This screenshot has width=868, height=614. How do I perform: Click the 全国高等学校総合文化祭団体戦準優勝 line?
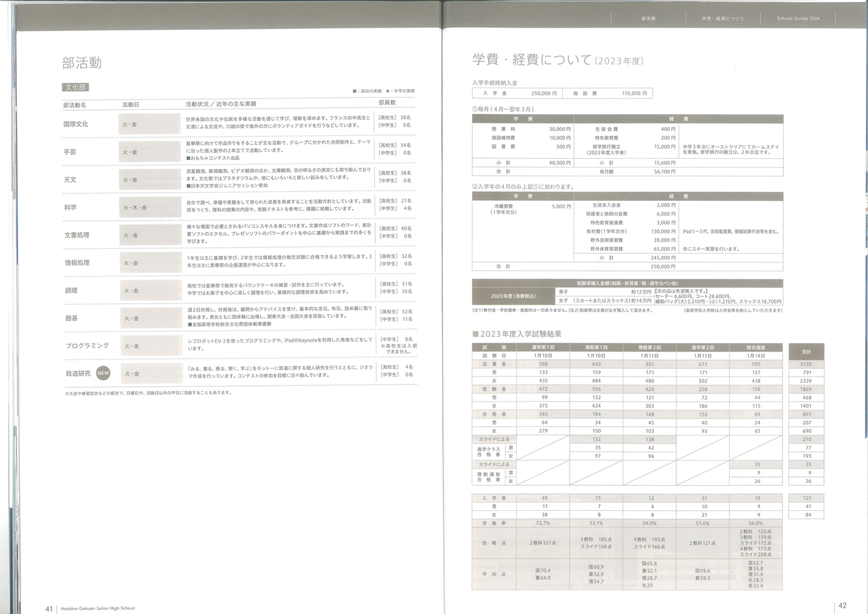(x=229, y=324)
